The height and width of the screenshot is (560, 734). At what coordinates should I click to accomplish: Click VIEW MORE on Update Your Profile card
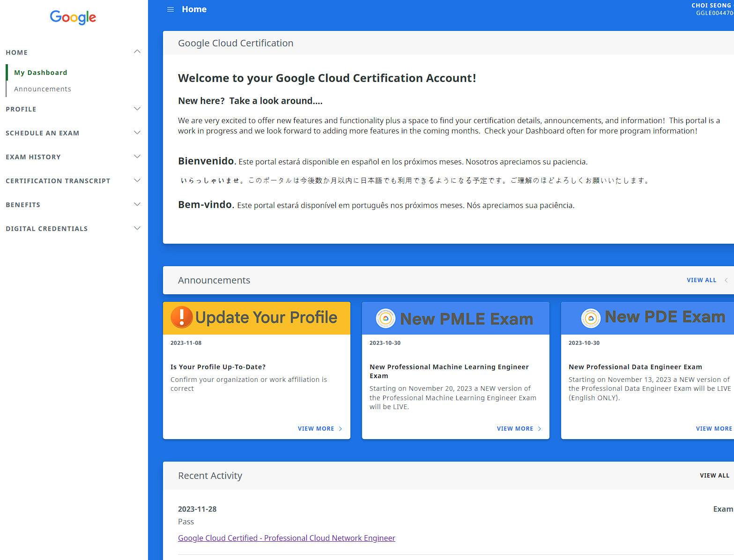pos(316,429)
